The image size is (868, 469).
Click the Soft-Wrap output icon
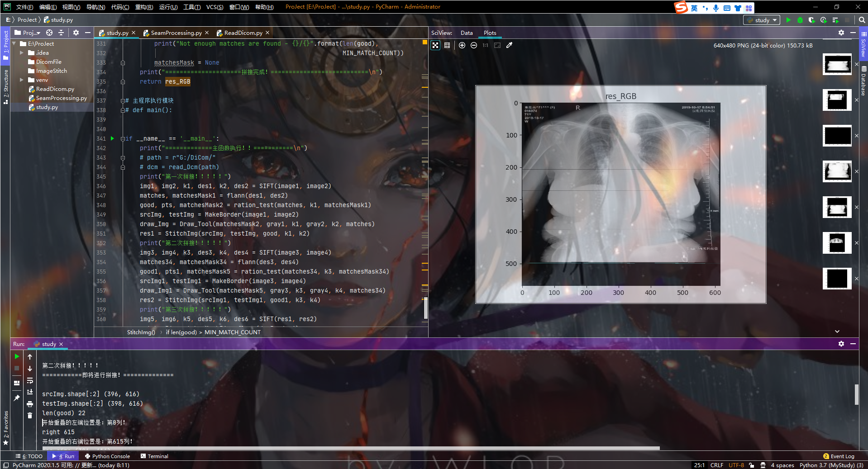[30, 381]
